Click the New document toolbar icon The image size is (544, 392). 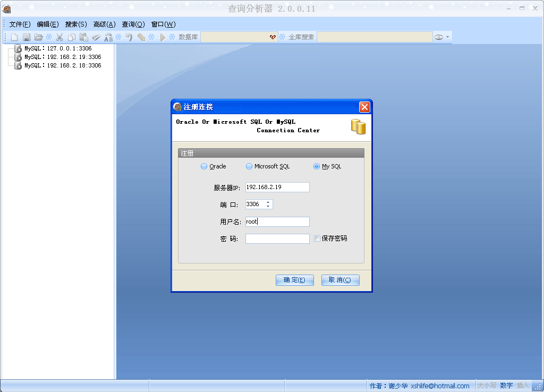tap(14, 37)
